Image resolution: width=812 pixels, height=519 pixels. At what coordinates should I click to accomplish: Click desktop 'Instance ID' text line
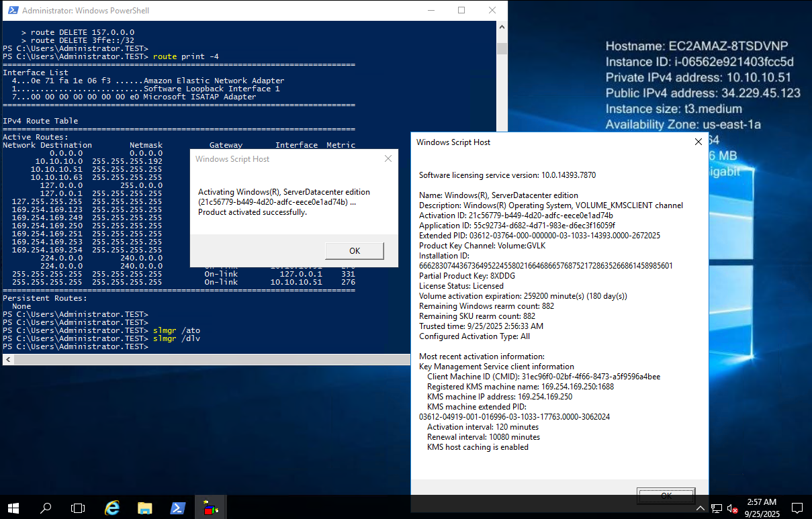coord(699,62)
